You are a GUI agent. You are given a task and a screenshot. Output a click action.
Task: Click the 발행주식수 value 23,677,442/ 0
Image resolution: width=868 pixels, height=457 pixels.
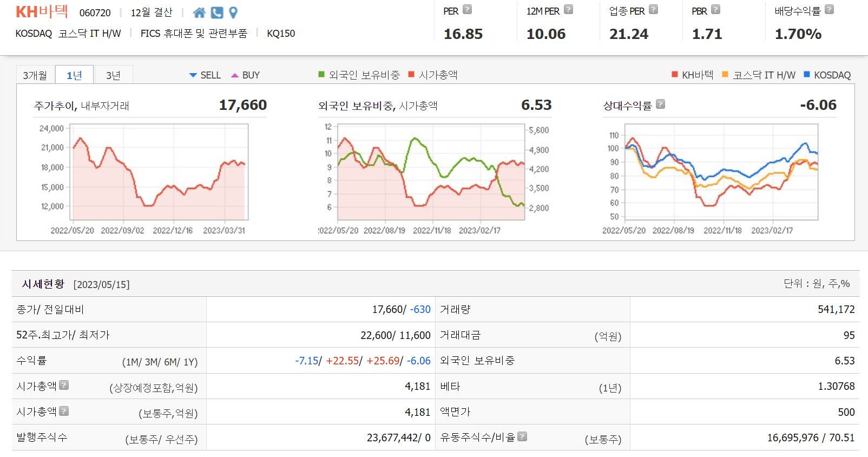pos(399,438)
